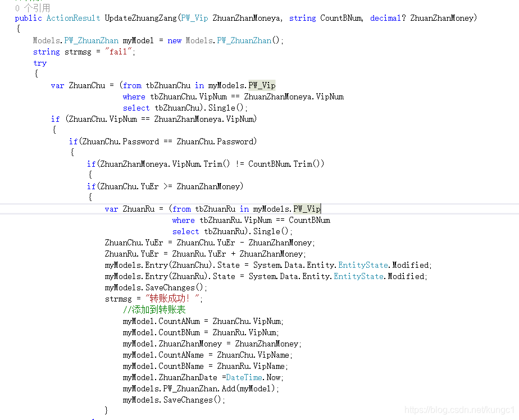Click 'where tbZhuanRu.VipNum == CountBNum' clause

[x=251, y=220]
